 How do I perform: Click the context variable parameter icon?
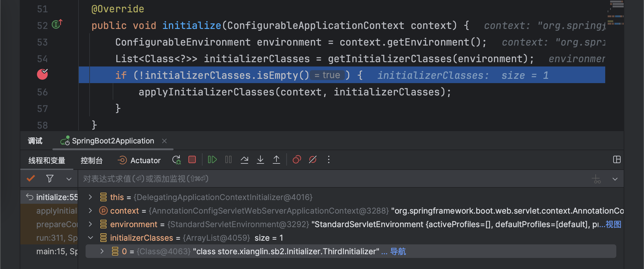103,211
